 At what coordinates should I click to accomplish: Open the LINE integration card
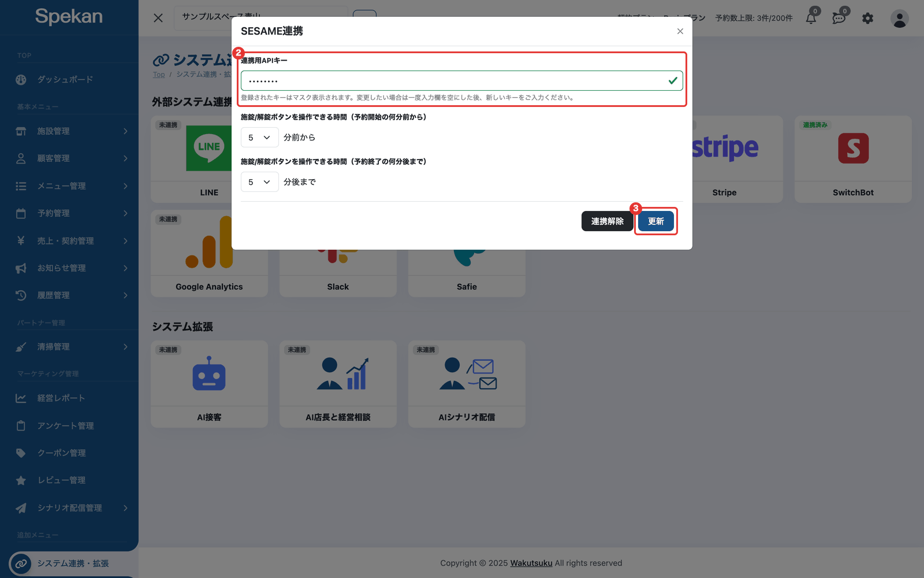(191, 160)
